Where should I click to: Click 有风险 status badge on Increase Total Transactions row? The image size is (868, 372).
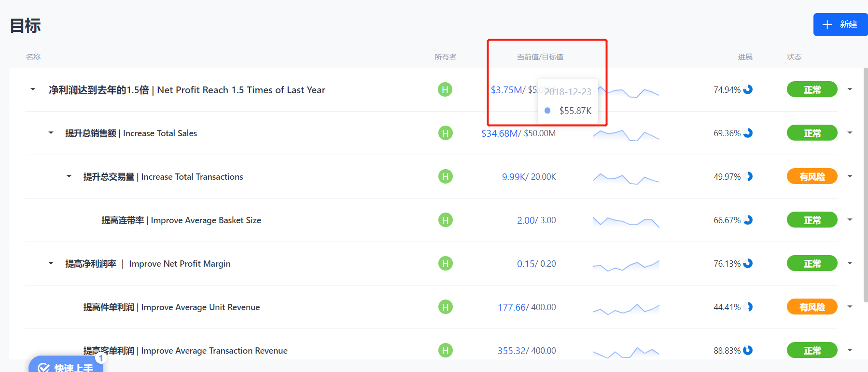pos(812,176)
